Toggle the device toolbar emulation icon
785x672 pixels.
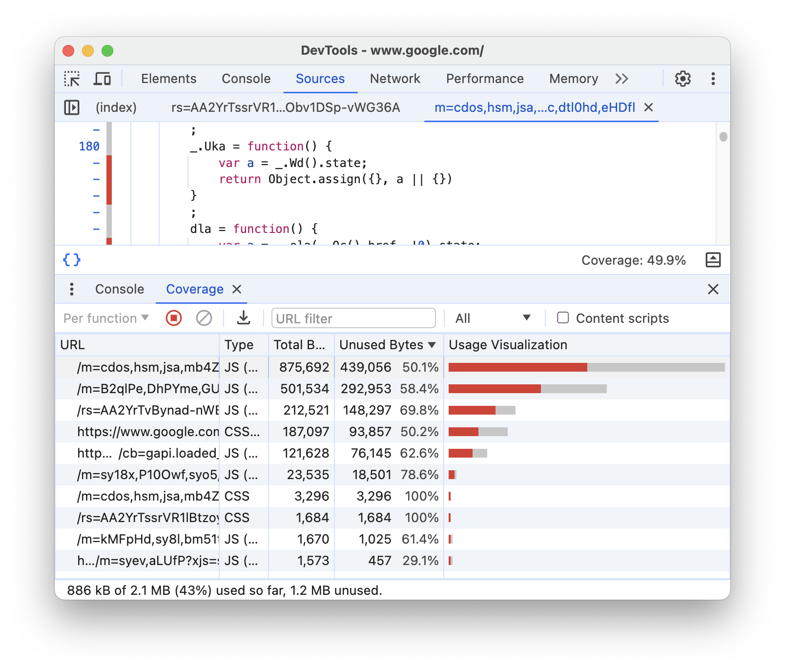click(102, 79)
